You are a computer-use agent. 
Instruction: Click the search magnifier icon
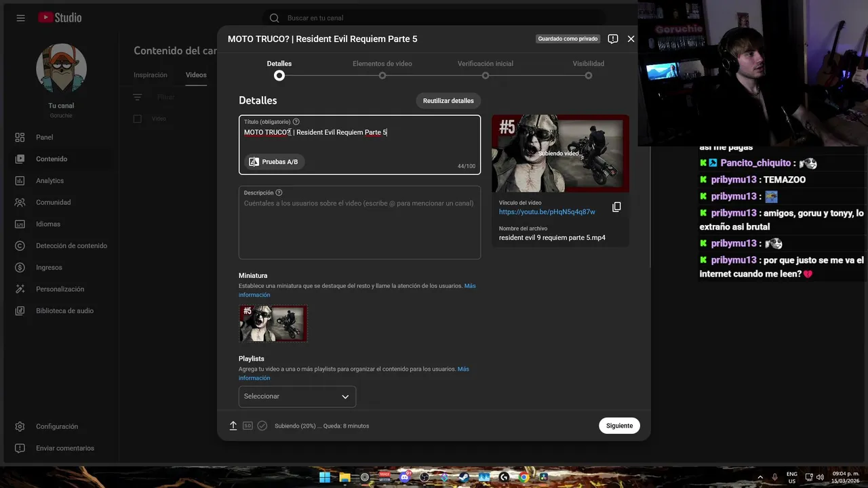point(274,18)
